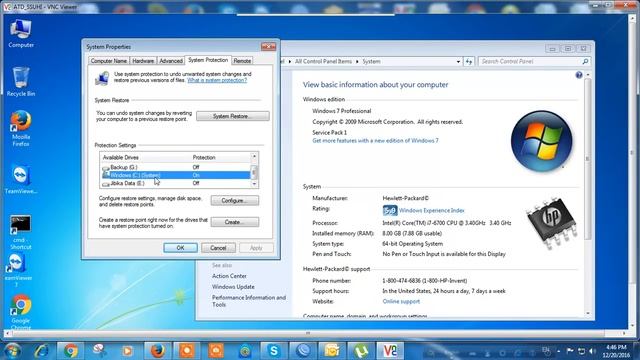The image size is (640, 360).
Task: Click the help question mark icon
Action: coord(579,75)
